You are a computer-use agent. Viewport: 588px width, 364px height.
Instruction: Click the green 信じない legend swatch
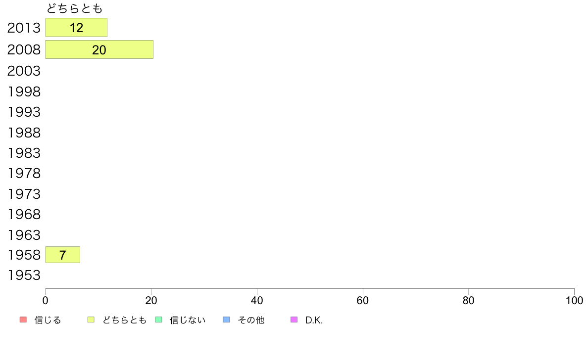(158, 319)
